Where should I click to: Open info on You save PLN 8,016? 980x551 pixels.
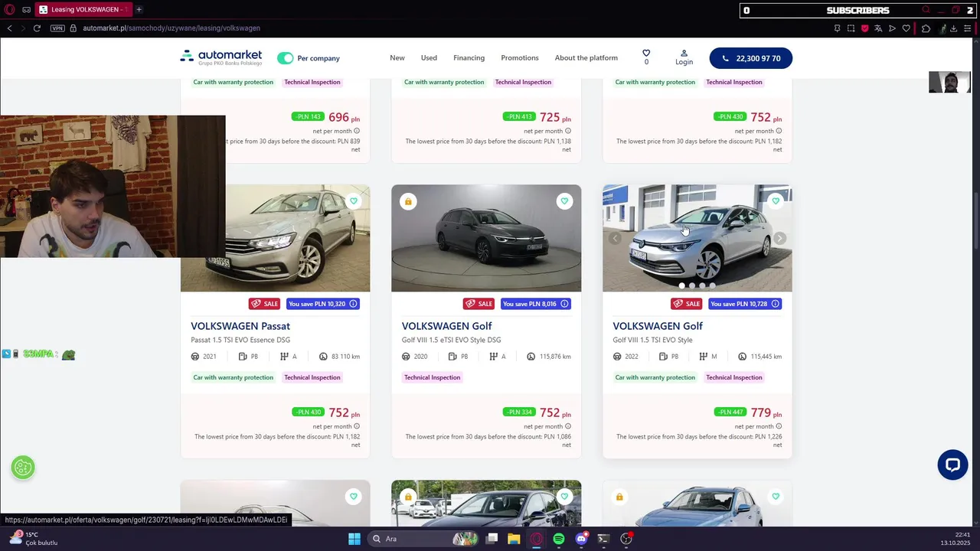564,304
